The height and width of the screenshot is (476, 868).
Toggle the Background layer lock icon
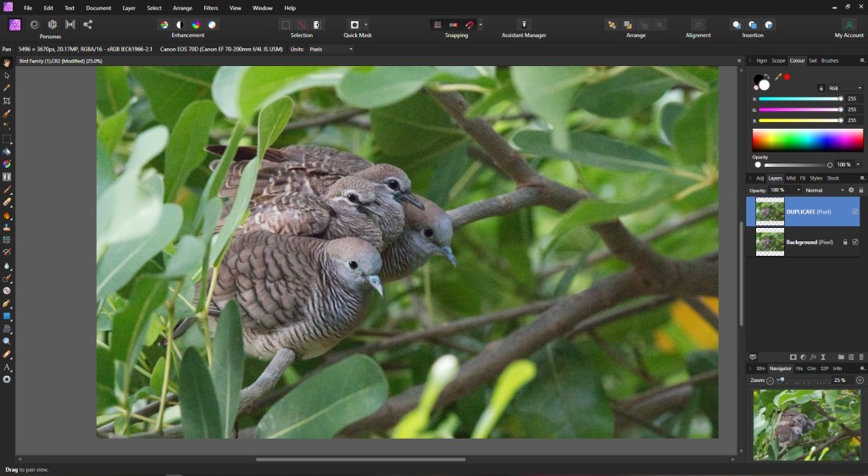click(x=844, y=241)
